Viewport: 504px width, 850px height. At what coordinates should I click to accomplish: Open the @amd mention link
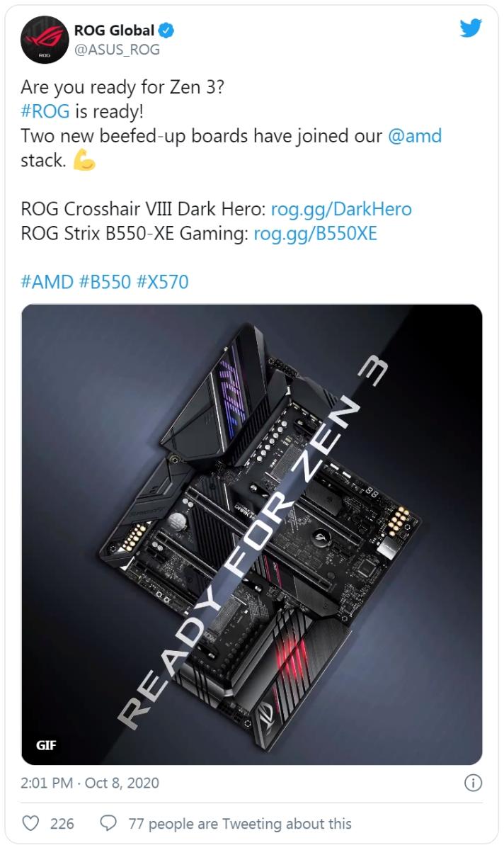pyautogui.click(x=415, y=136)
